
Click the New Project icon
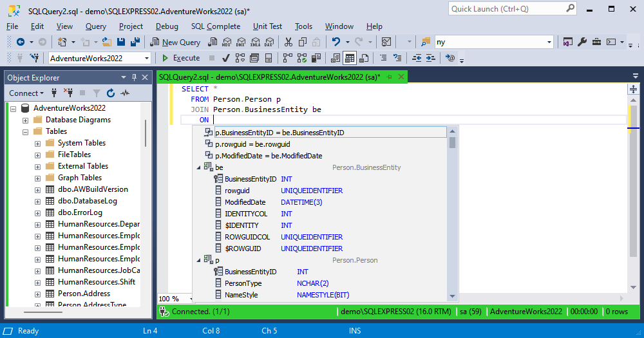click(62, 42)
